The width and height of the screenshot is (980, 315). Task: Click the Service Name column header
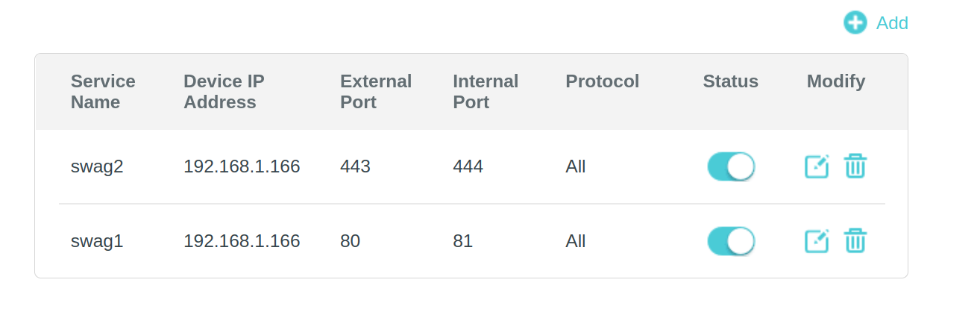point(103,92)
